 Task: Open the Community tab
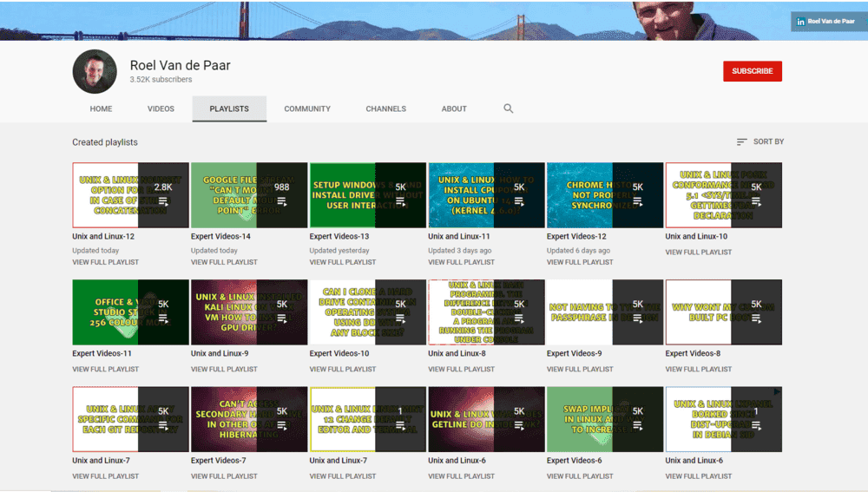(x=307, y=108)
